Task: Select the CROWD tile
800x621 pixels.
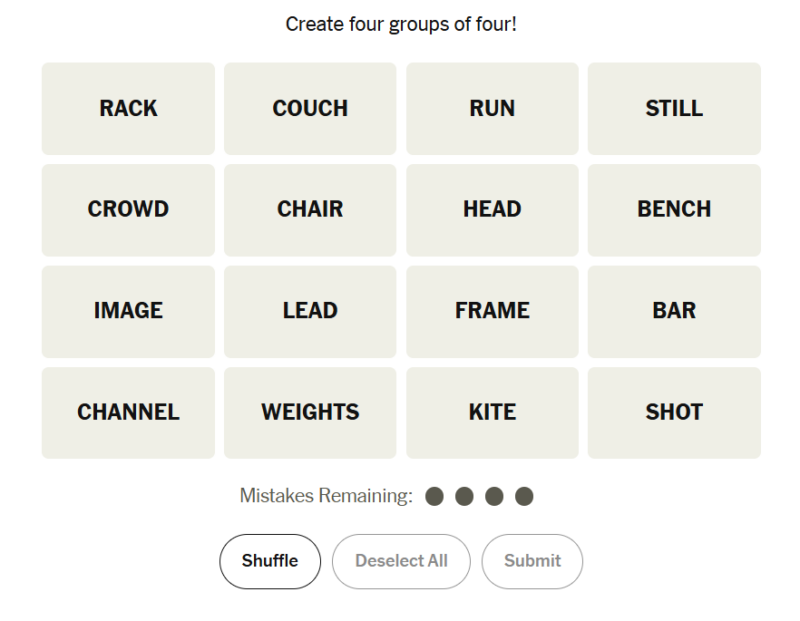Action: (128, 210)
